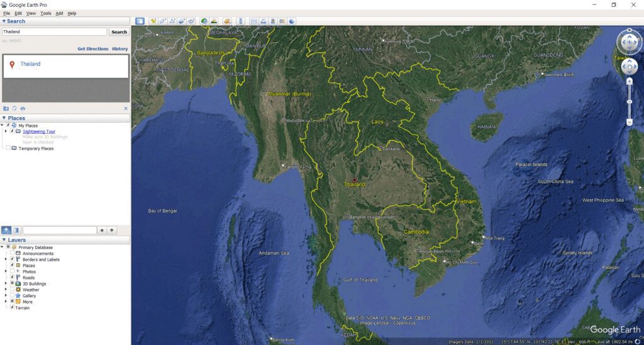Click the Search button
Viewport: 644px width, 345px height.
coord(119,31)
